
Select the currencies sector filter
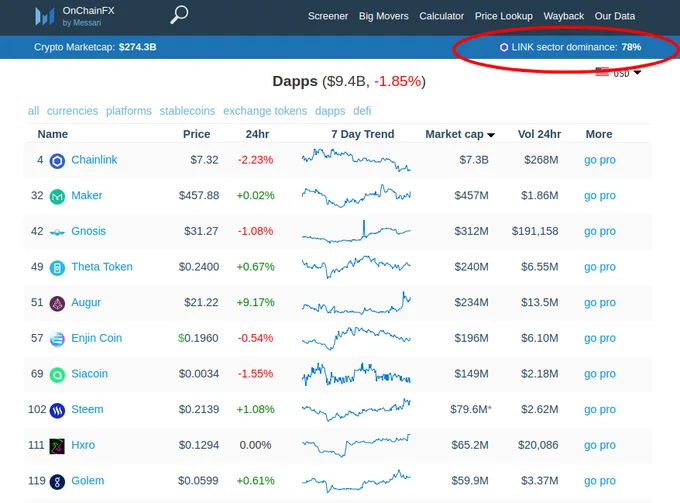[72, 111]
